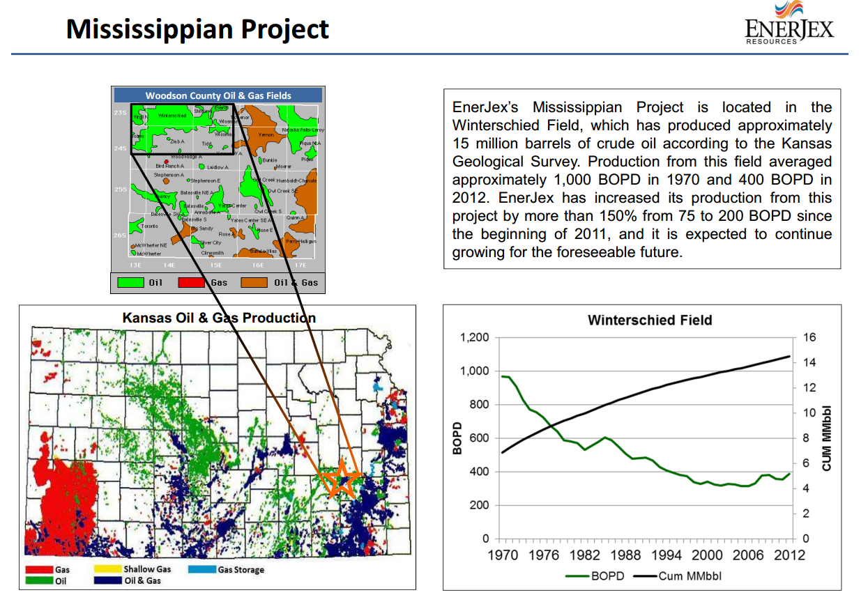The image size is (868, 595).
Task: Click the "Gas Storage" legend label
Action: (x=241, y=570)
